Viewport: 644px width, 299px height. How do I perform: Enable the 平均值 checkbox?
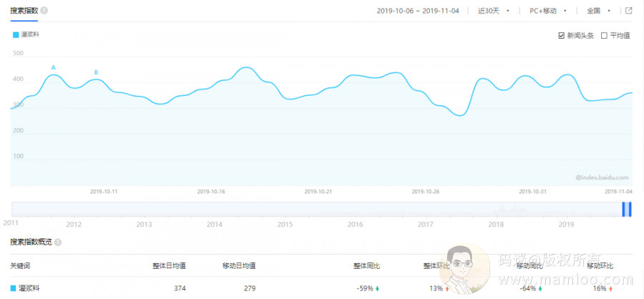coord(604,35)
